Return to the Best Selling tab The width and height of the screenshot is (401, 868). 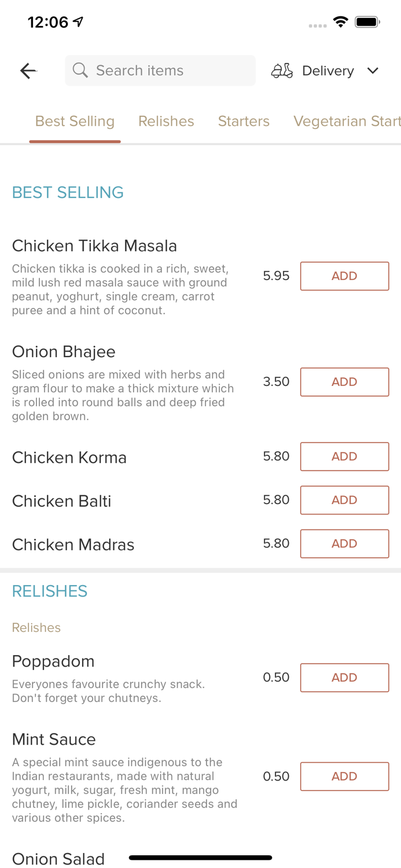[75, 122]
